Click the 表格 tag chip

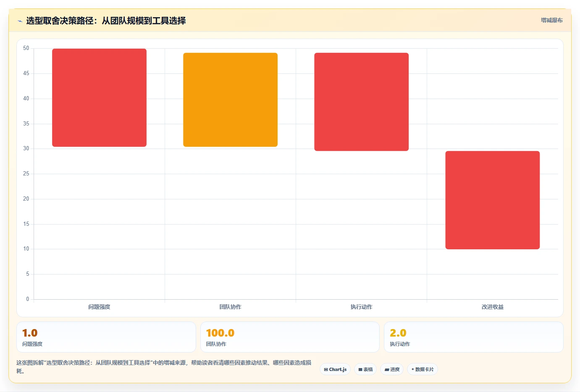tap(365, 369)
